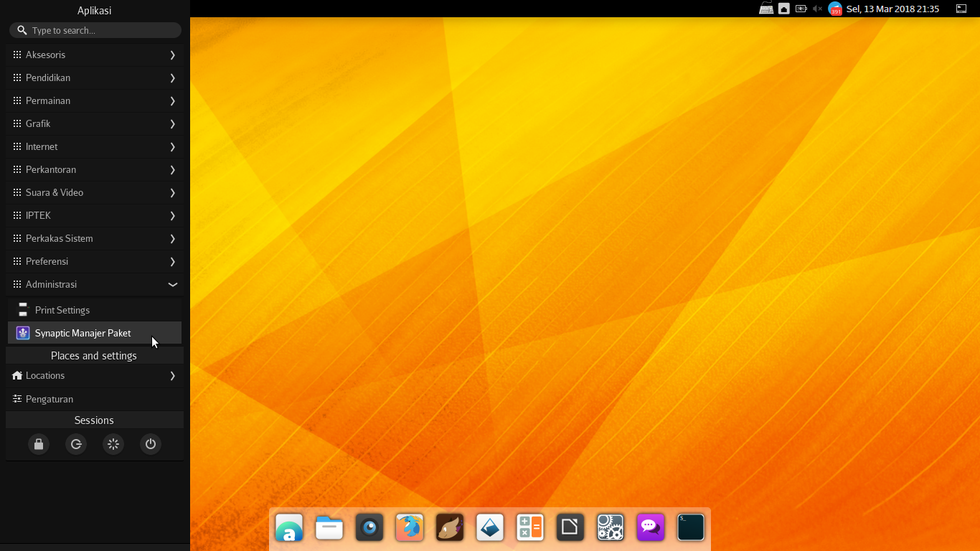Open the calculator in the dock
The image size is (980, 551).
[x=530, y=528]
